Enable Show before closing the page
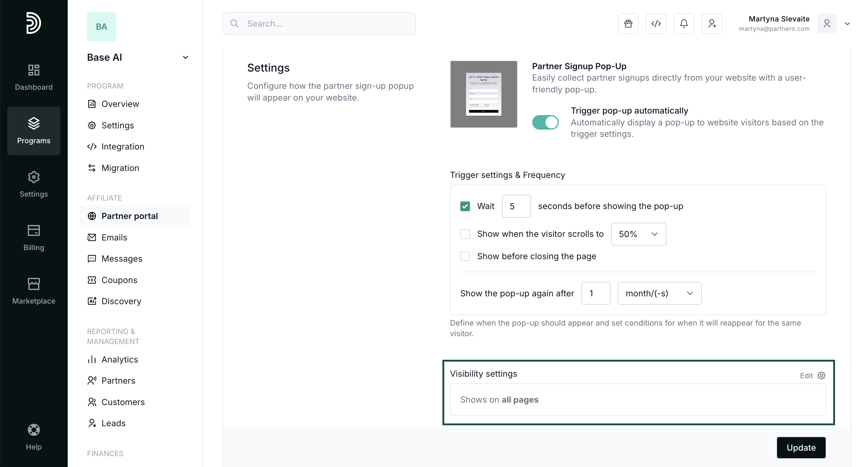868x467 pixels. [x=465, y=256]
